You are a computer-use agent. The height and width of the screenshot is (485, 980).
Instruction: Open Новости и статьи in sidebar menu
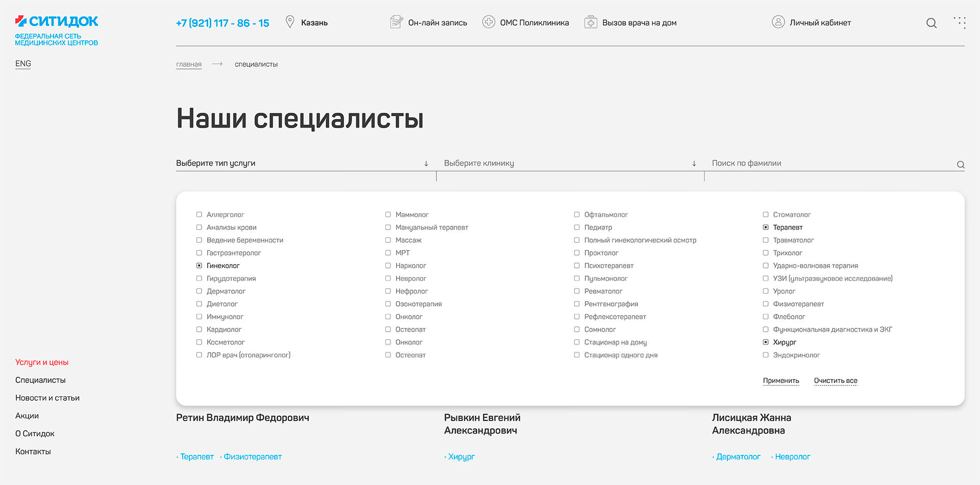47,398
